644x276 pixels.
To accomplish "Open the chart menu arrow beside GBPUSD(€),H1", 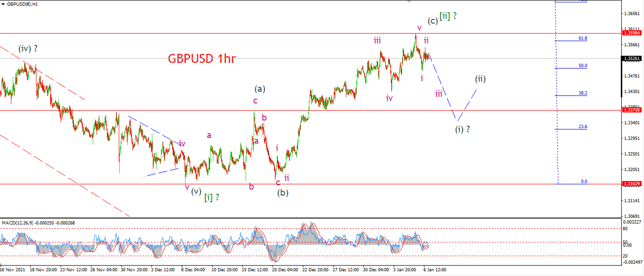I will click(x=3, y=4).
